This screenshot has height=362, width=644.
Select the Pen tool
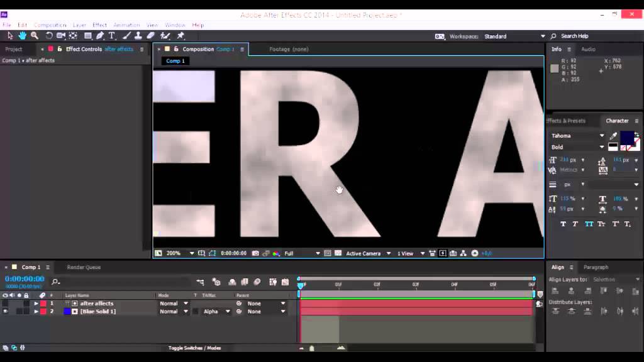(100, 36)
